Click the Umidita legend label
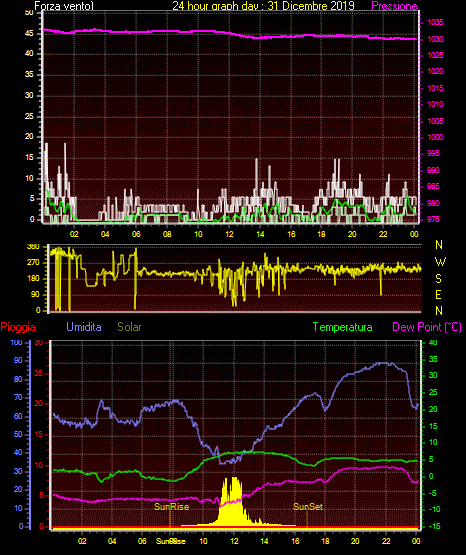The width and height of the screenshot is (466, 555). pos(84,327)
